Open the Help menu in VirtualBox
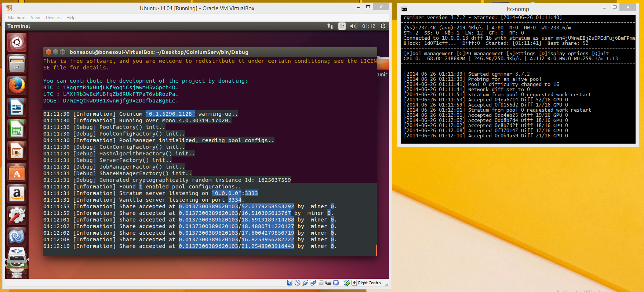 pyautogui.click(x=71, y=18)
